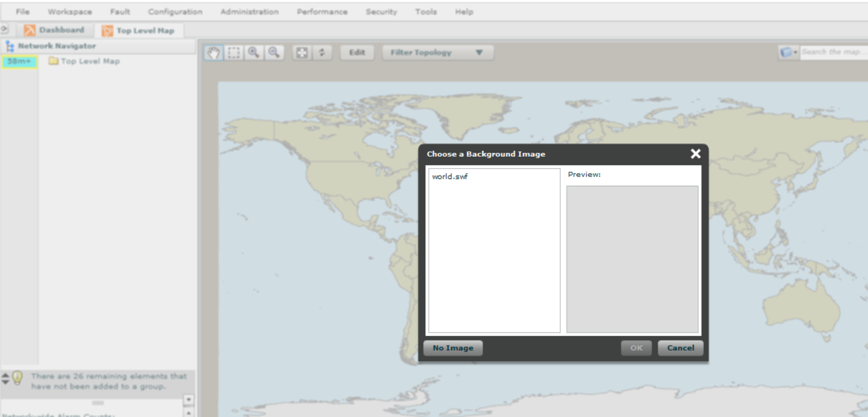Viewport: 868px width, 417px height.
Task: Open the Filter Topology dropdown
Action: click(x=438, y=52)
